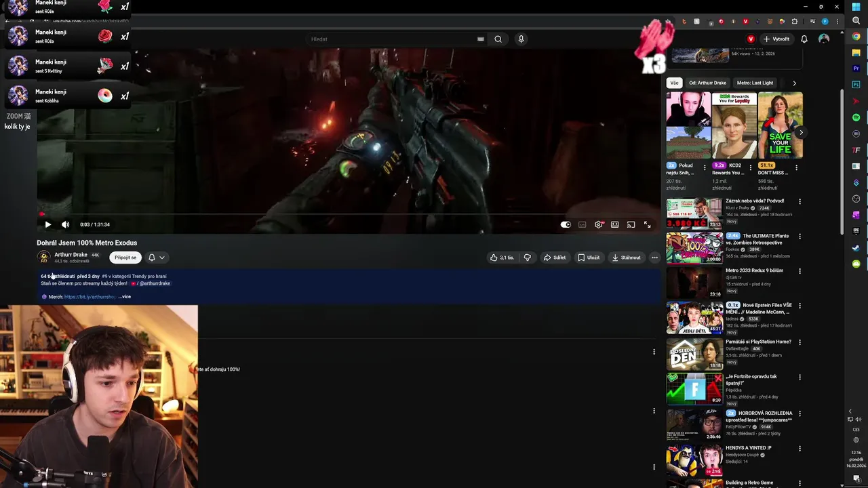This screenshot has height=488, width=868.
Task: Open the SAVE YOUR LIFE short
Action: point(780,125)
